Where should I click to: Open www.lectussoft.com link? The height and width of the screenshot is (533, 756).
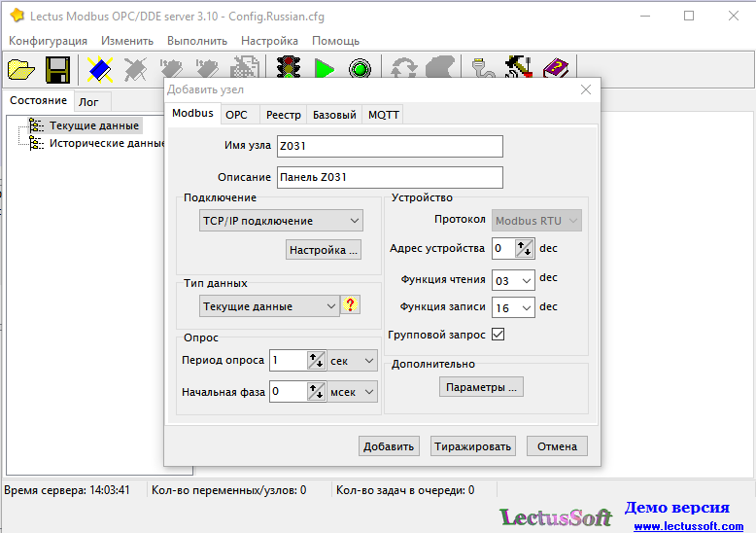[689, 526]
